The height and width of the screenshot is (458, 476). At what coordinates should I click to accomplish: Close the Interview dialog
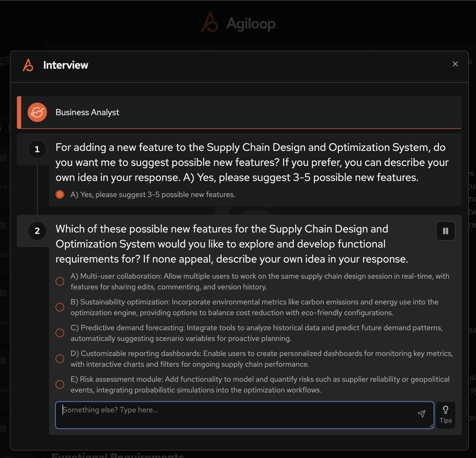click(455, 64)
